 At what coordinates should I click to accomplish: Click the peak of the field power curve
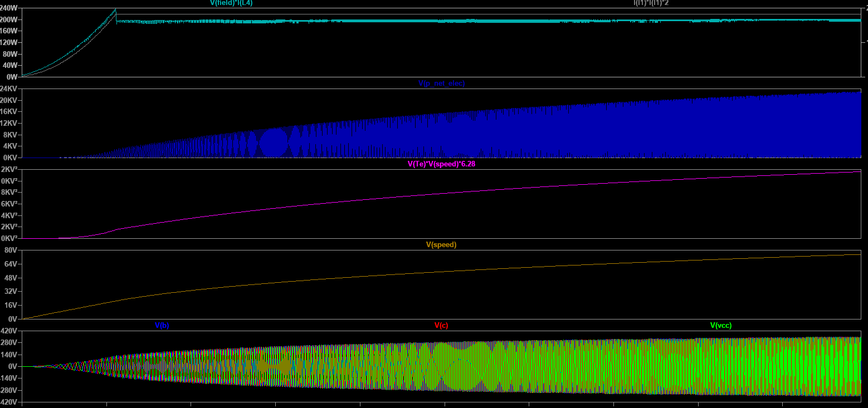[115, 9]
